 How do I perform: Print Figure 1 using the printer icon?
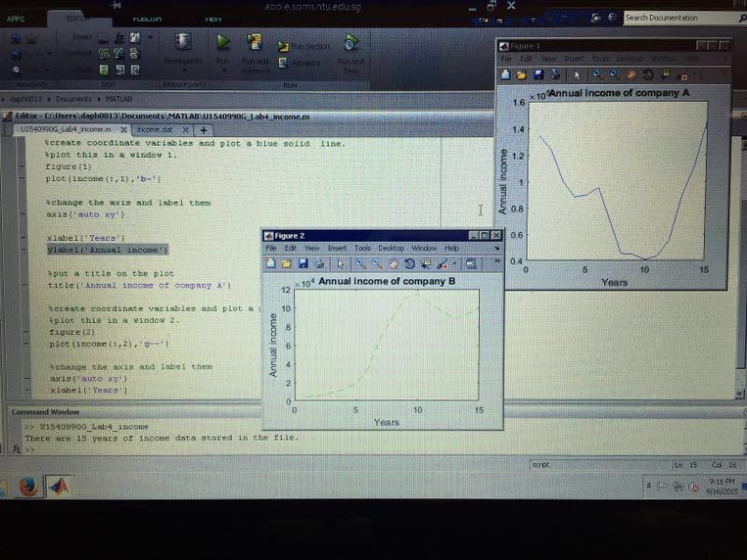(555, 75)
